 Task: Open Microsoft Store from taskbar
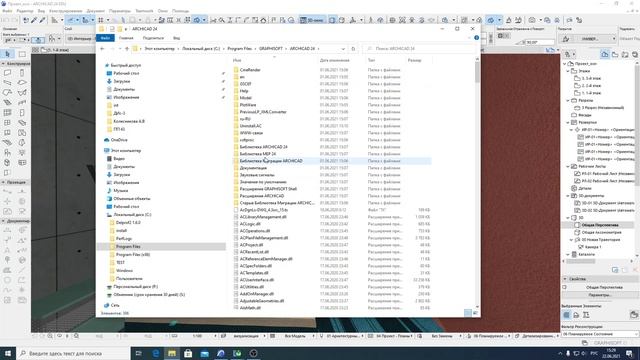click(188, 353)
